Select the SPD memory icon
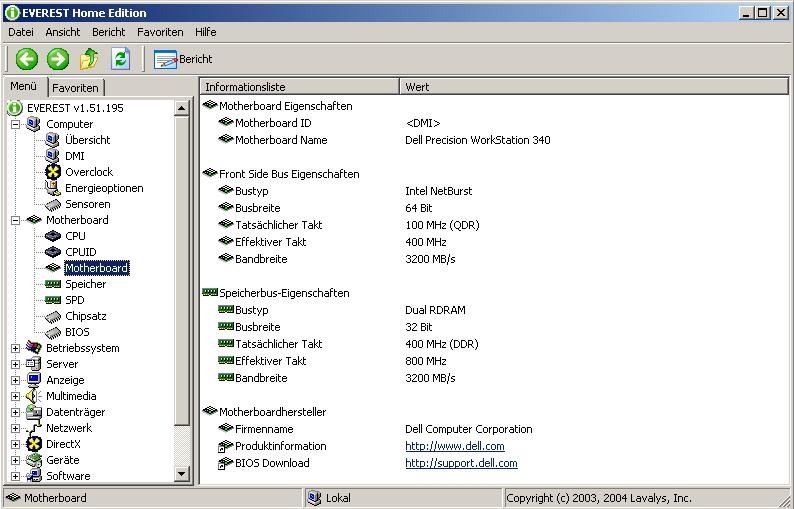The image size is (794, 509). tap(53, 300)
